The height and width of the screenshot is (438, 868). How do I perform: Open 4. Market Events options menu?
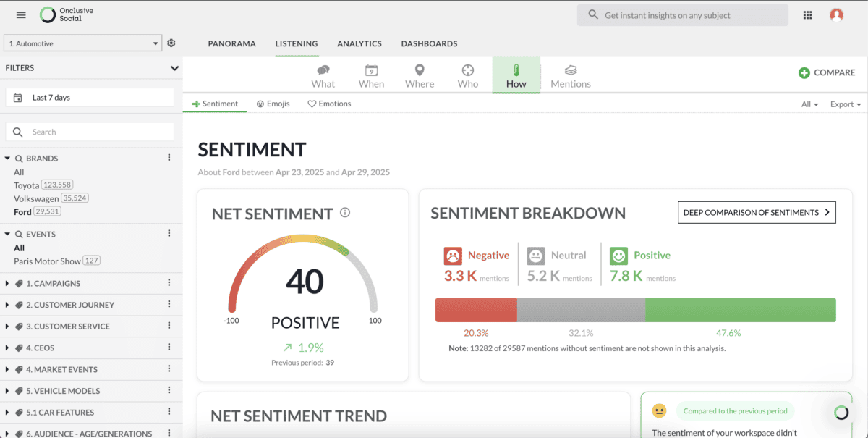tap(169, 369)
